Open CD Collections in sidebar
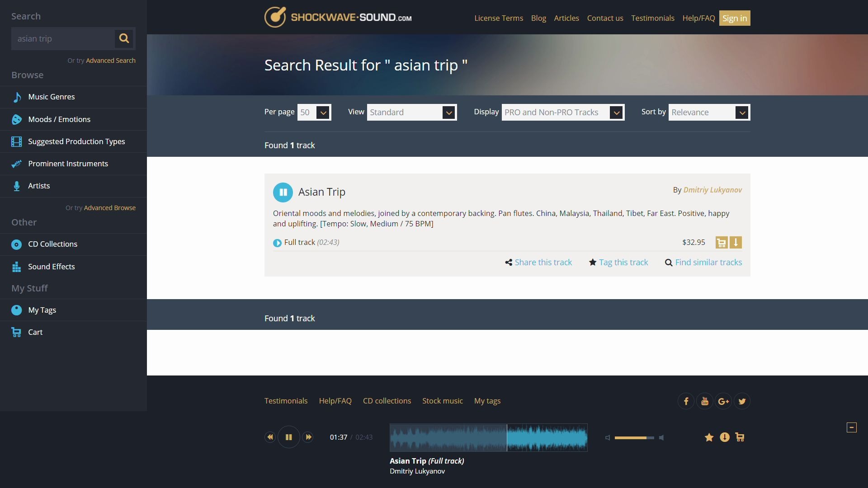868x488 pixels. coord(52,244)
